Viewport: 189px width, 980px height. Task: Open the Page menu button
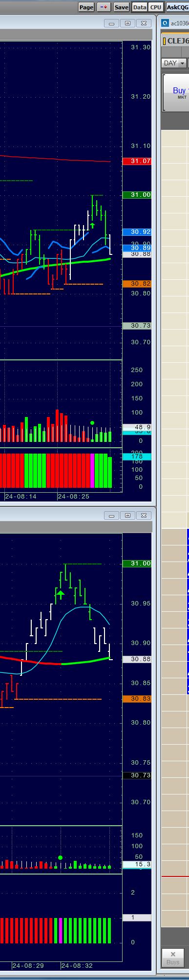86,7
